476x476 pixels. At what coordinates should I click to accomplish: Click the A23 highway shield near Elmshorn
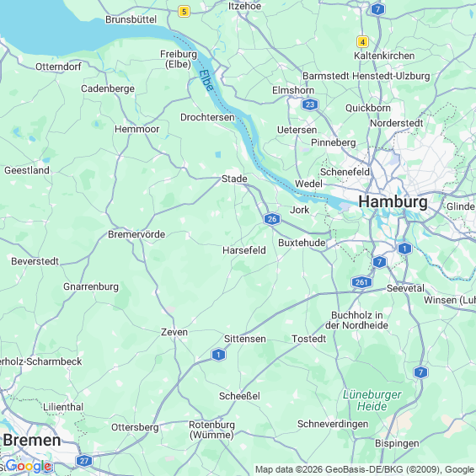pyautogui.click(x=310, y=104)
